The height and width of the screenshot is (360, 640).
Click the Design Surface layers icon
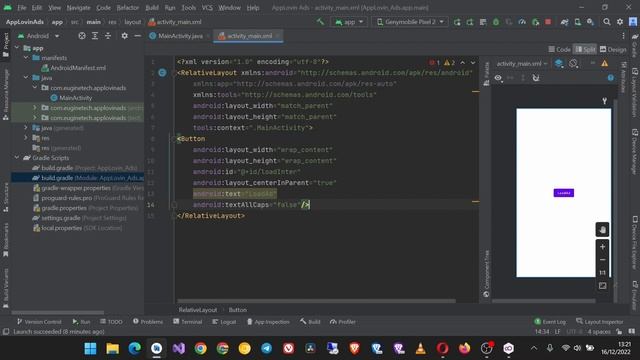click(559, 63)
